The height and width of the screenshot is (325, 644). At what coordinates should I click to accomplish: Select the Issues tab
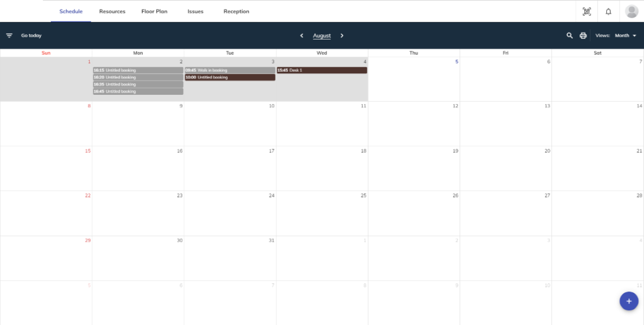(195, 11)
